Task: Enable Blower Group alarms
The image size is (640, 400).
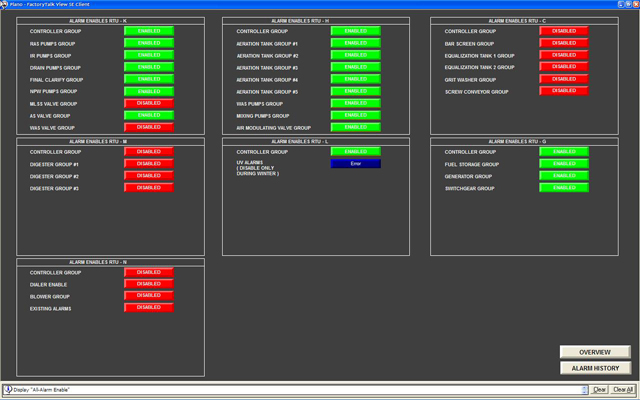Action: (148, 296)
